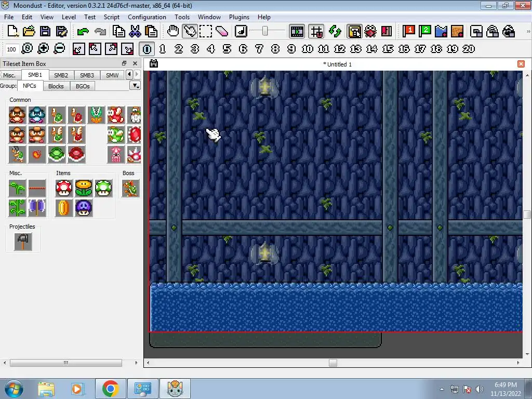Open Chrome from the taskbar
Image resolution: width=532 pixels, height=399 pixels.
coord(111,389)
